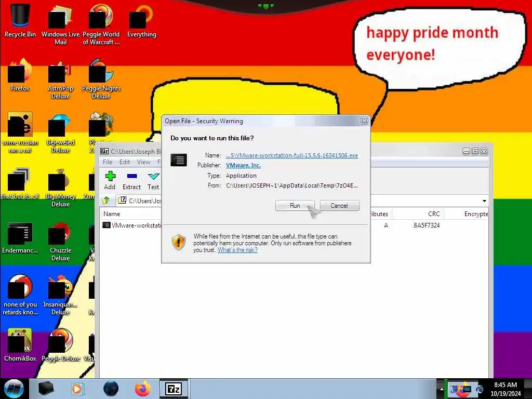Open the AstroPop Deluxe desktop icon

coord(60,79)
